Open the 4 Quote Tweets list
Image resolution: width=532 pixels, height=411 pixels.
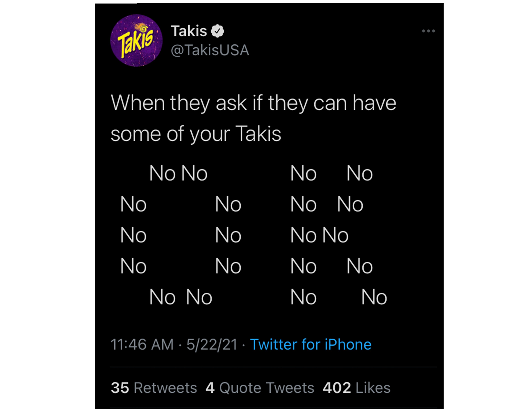click(x=260, y=388)
